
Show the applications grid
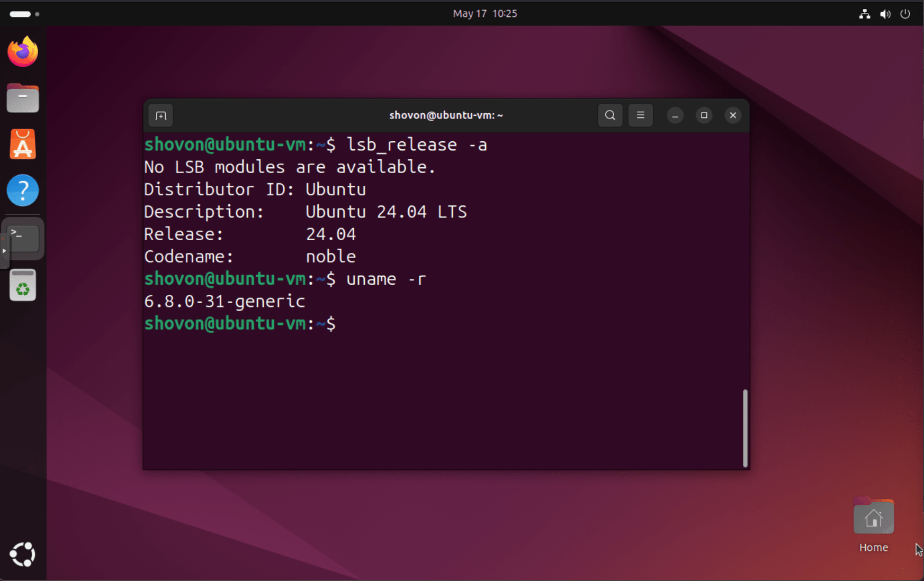point(22,554)
